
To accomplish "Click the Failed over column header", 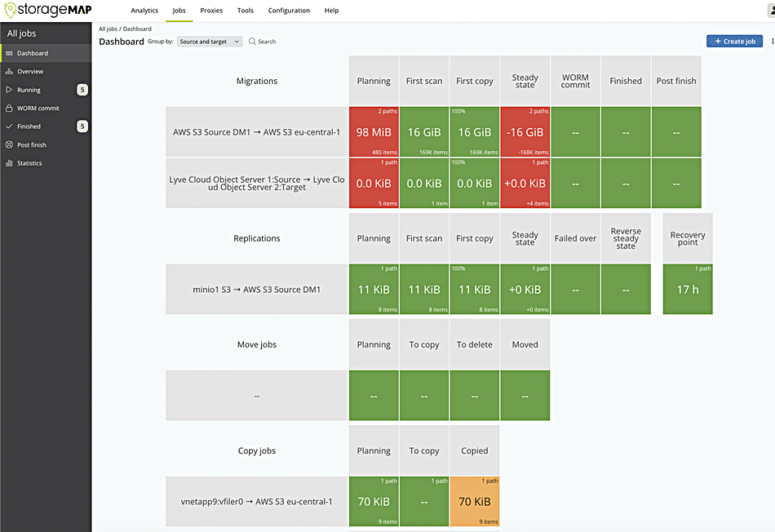I will [575, 238].
